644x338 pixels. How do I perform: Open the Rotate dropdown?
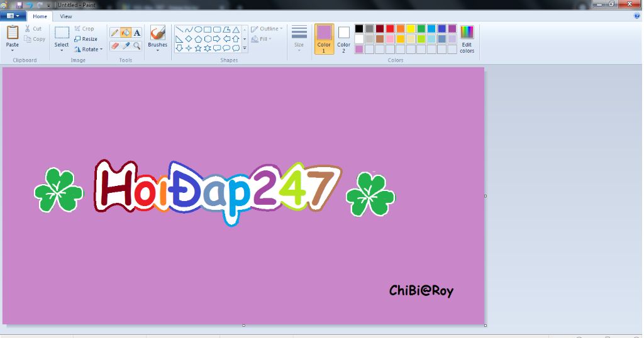click(88, 49)
